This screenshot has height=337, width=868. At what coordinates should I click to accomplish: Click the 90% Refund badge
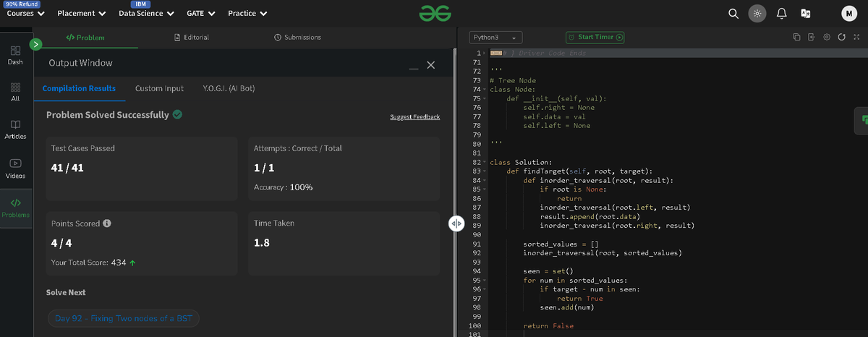pyautogui.click(x=21, y=4)
